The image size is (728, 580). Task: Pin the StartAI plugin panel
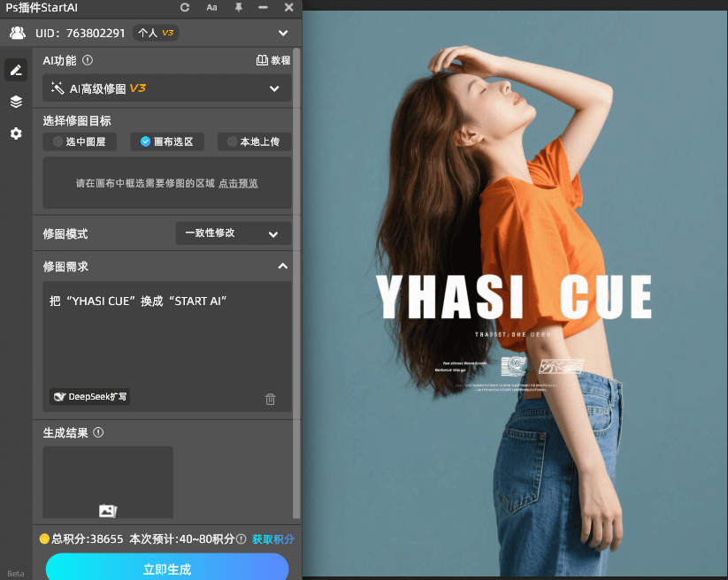point(238,7)
